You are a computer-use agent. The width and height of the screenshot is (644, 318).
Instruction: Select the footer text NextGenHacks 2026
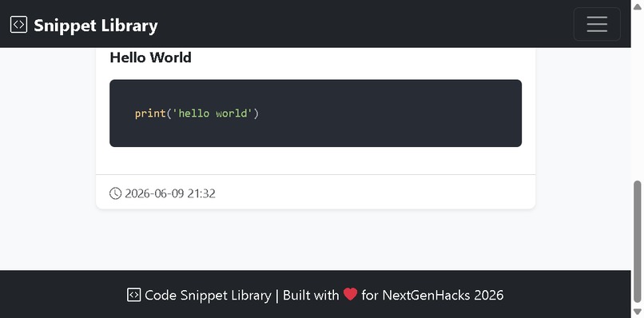coord(443,295)
